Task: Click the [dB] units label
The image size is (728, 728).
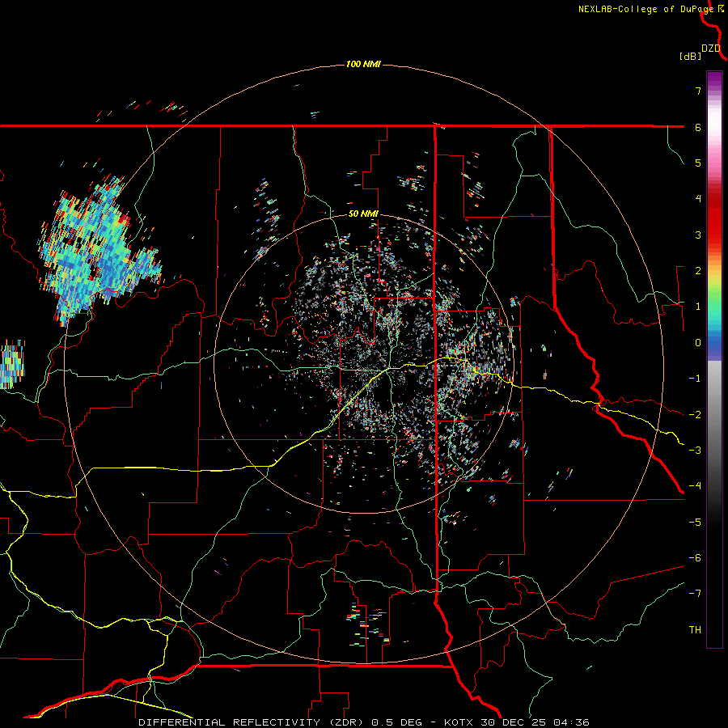Action: coord(691,56)
